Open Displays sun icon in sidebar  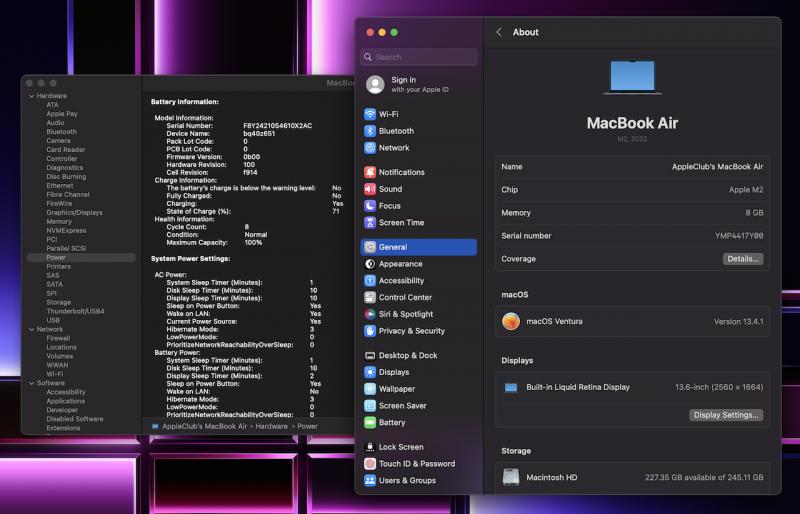coord(370,373)
